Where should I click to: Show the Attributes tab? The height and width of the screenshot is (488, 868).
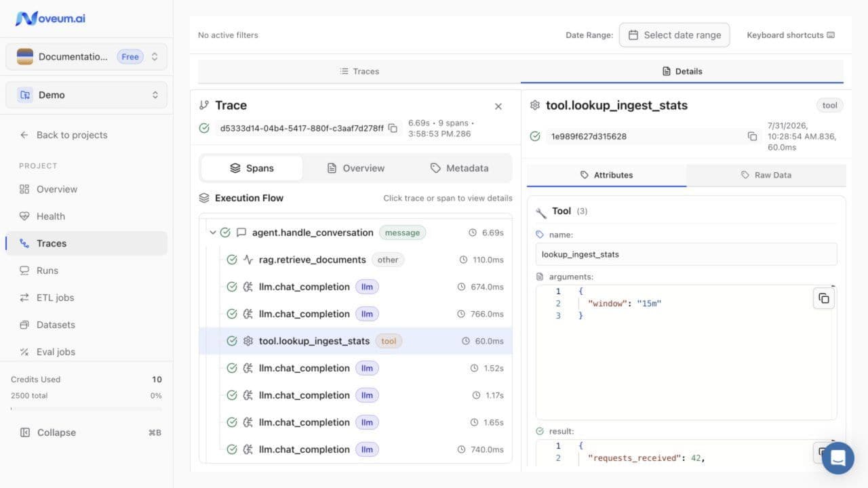[x=606, y=175]
